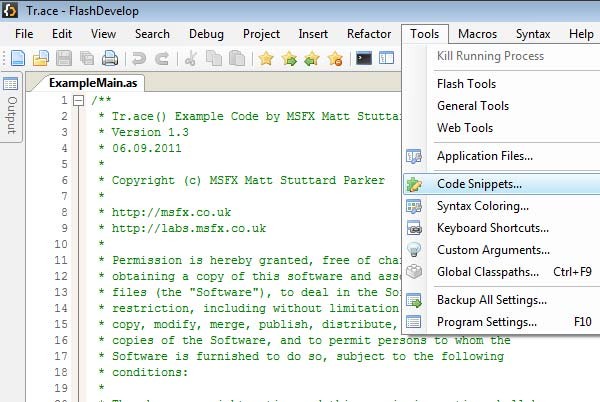Open the Edit menu
The width and height of the screenshot is (600, 402).
coord(62,34)
